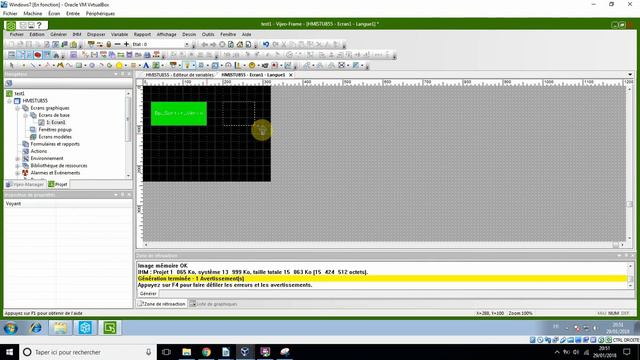Open the Générer menu

[58, 34]
